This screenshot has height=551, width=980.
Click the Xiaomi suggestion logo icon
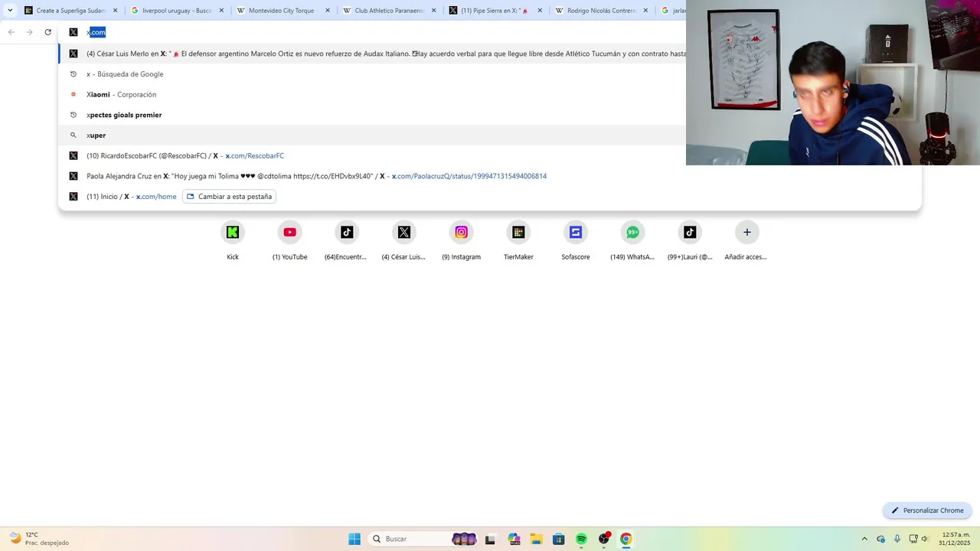(x=73, y=94)
